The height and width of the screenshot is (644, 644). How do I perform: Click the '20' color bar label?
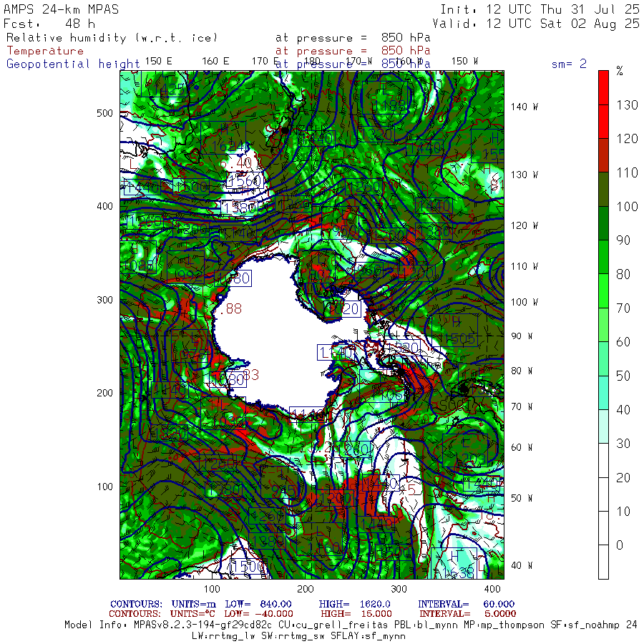click(x=623, y=477)
